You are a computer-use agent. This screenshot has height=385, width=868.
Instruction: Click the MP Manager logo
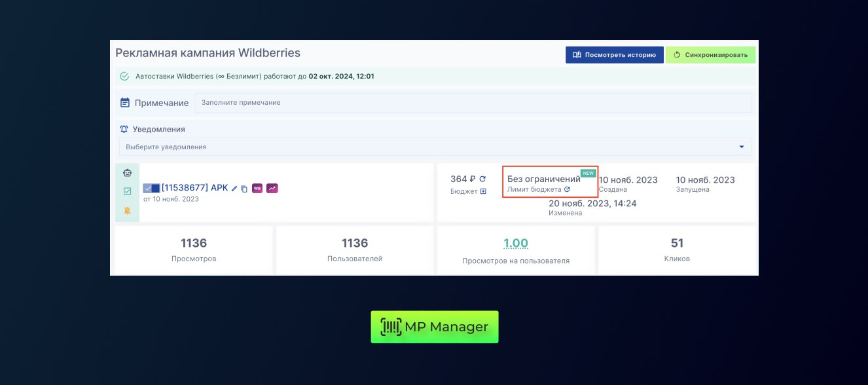click(x=435, y=327)
